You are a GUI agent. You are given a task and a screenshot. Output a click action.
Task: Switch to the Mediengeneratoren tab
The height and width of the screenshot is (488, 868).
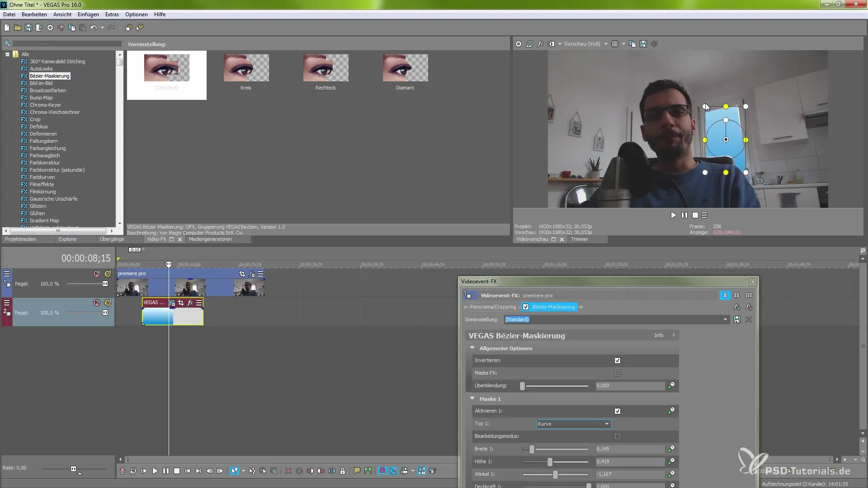pyautogui.click(x=210, y=239)
